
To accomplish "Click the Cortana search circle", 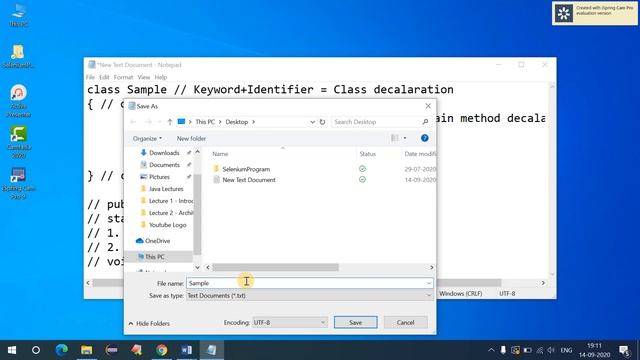I will 36,350.
